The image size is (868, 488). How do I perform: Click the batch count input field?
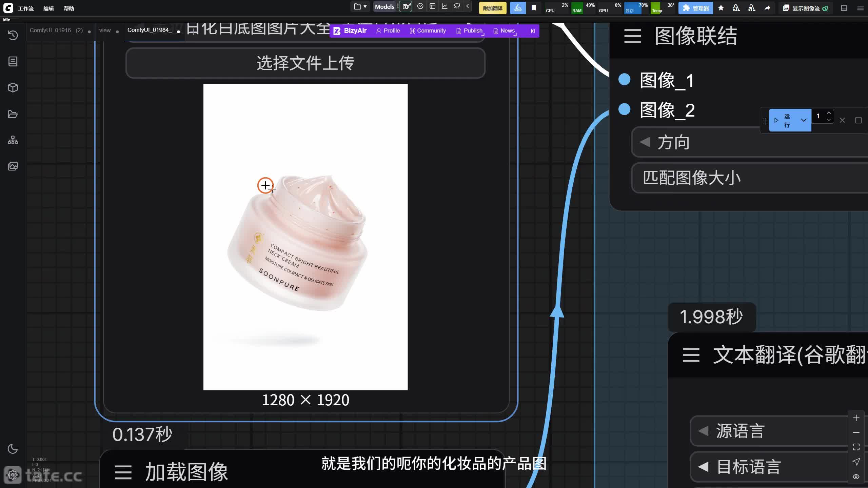(818, 116)
